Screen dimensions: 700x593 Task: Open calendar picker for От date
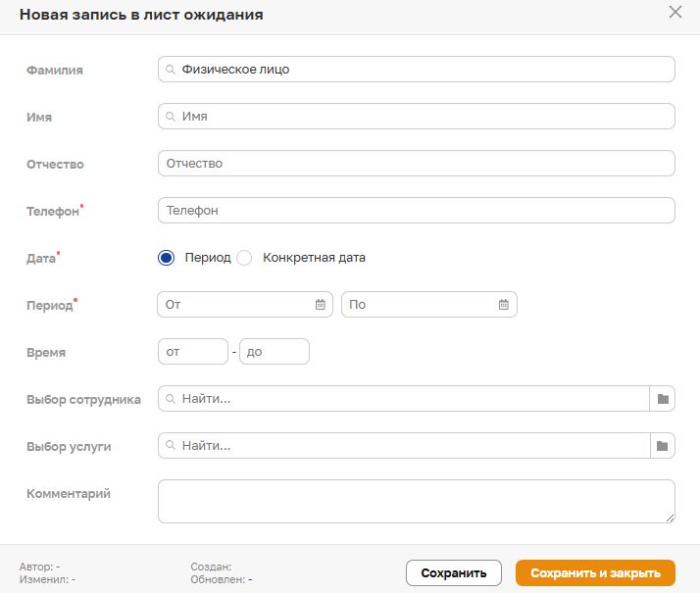click(x=320, y=305)
